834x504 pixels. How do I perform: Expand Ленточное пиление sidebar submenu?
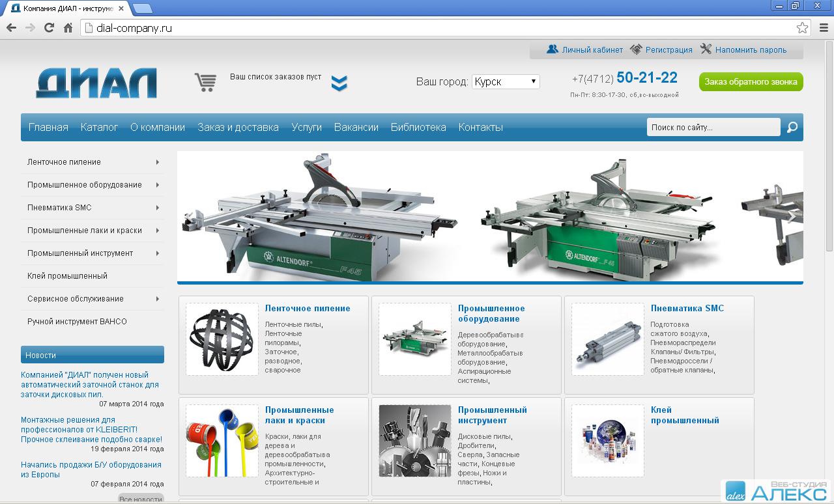(x=158, y=162)
